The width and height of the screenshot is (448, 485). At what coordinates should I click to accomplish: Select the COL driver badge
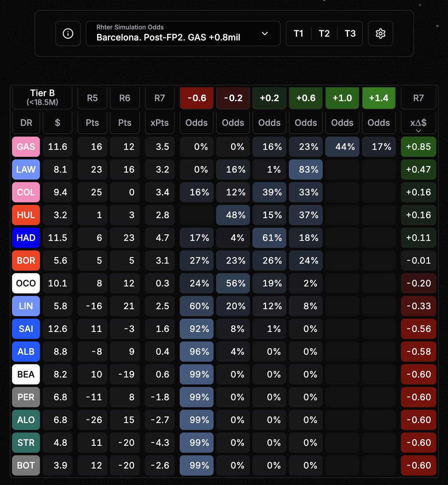point(26,192)
